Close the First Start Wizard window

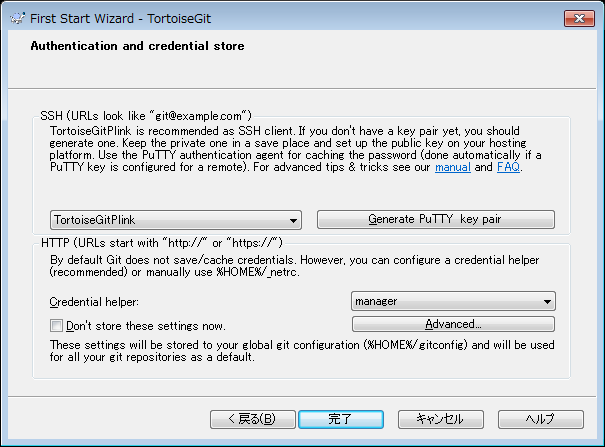(x=579, y=19)
